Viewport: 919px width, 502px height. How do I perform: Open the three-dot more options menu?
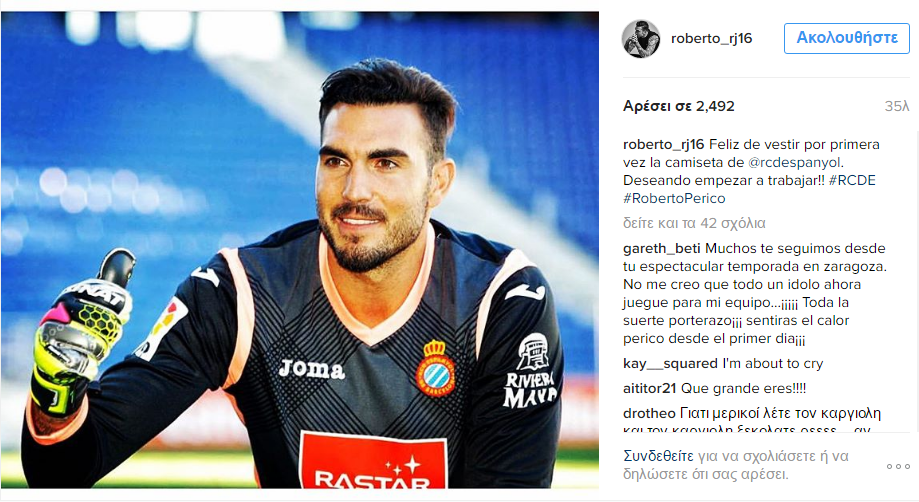coord(898,466)
